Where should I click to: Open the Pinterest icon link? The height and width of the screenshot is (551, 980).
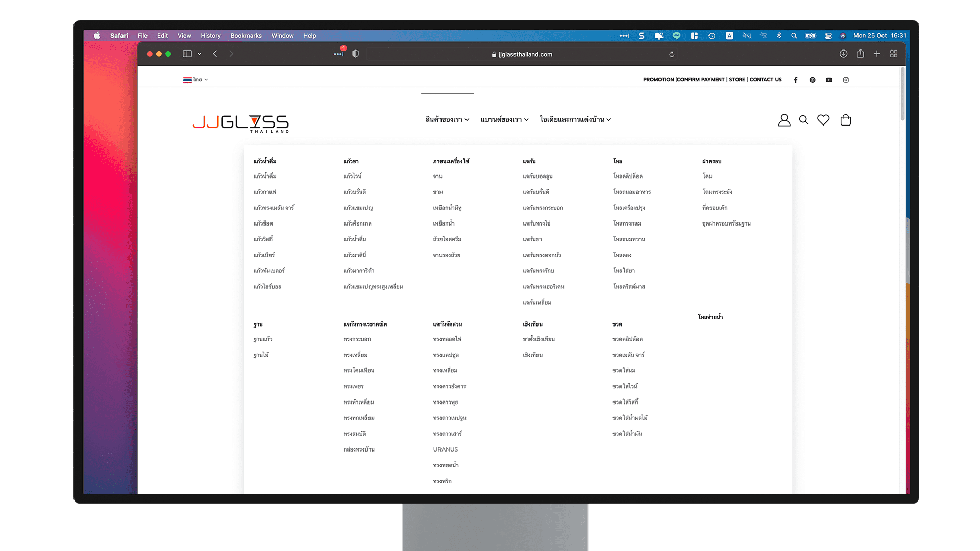pos(812,80)
